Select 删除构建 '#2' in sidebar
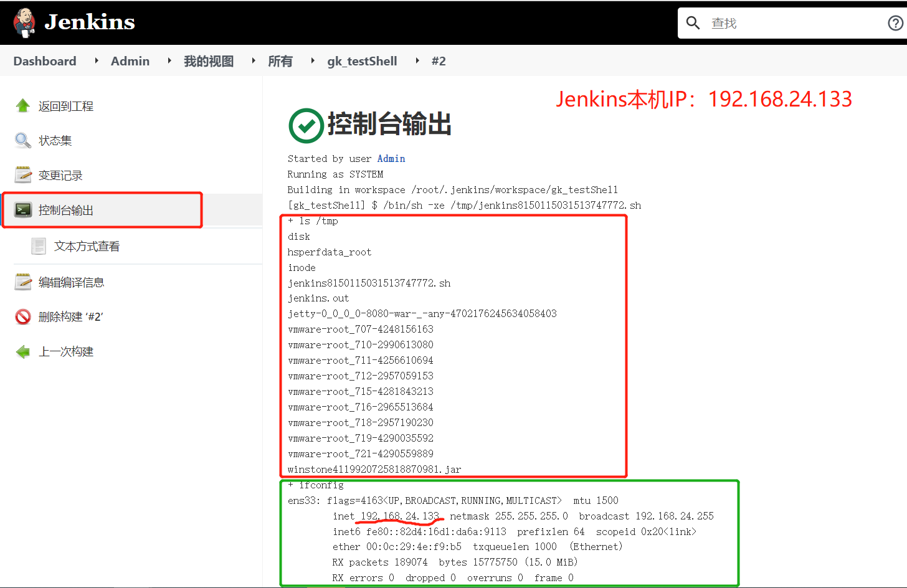The image size is (907, 588). click(x=71, y=317)
